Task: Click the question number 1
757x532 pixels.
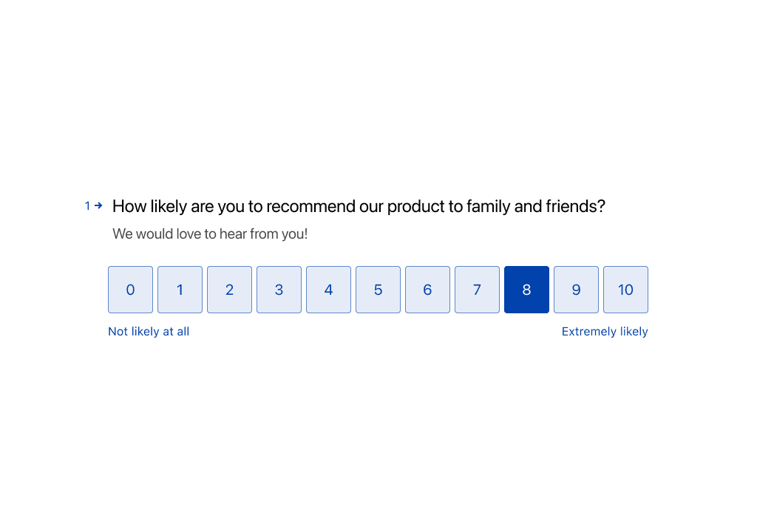Action: 87,206
